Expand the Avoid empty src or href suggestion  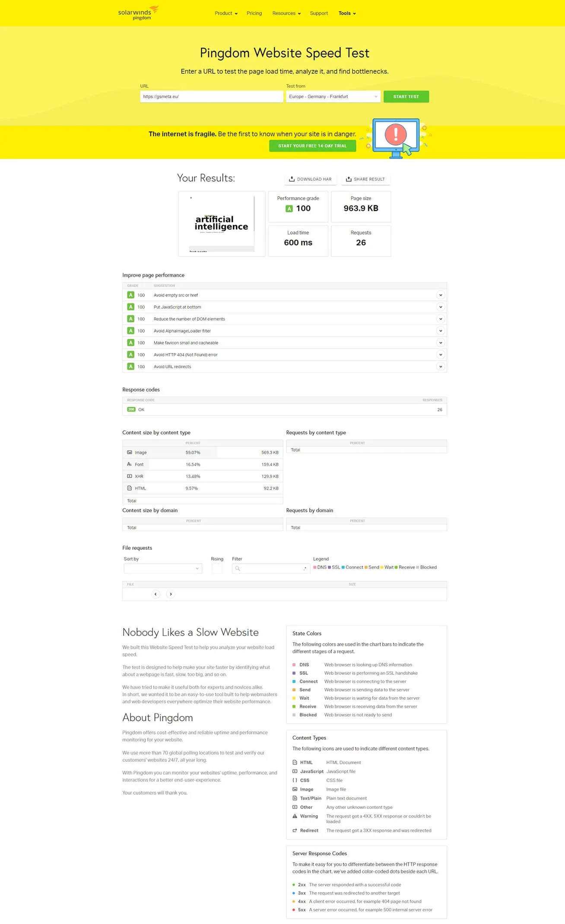[x=441, y=295]
